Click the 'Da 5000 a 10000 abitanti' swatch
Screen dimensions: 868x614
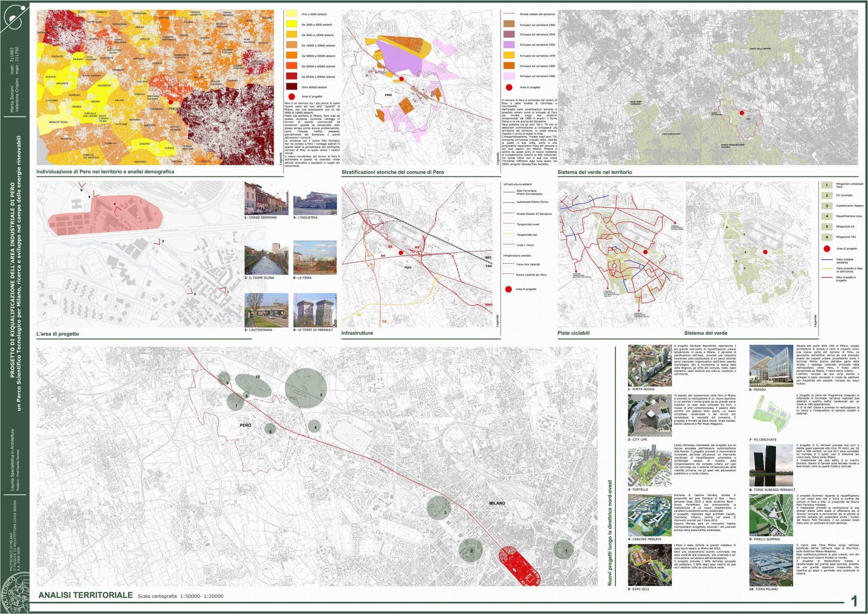click(291, 34)
